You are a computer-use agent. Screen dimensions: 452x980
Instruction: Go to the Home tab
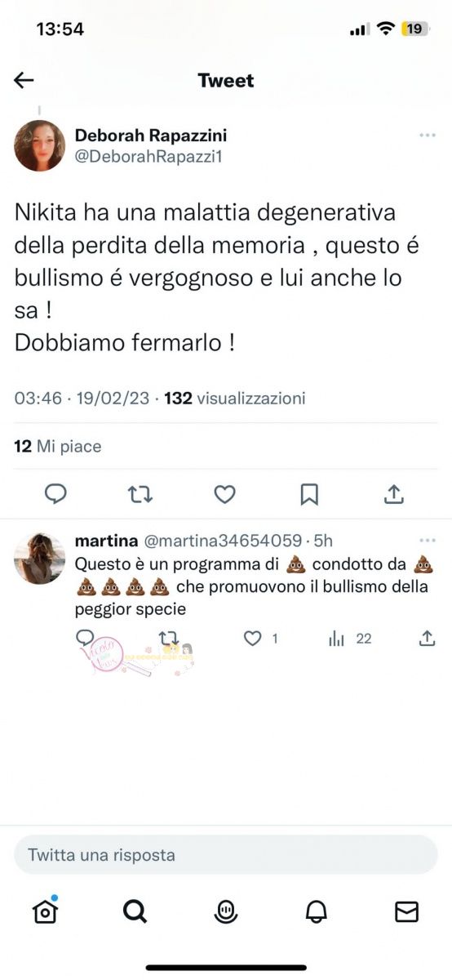point(46,911)
